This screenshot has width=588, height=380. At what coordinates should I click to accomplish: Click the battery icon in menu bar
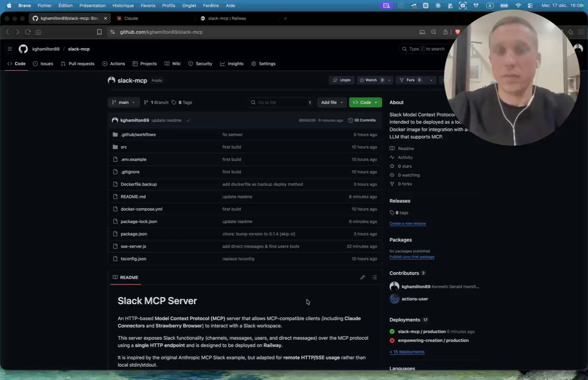pyautogui.click(x=505, y=6)
